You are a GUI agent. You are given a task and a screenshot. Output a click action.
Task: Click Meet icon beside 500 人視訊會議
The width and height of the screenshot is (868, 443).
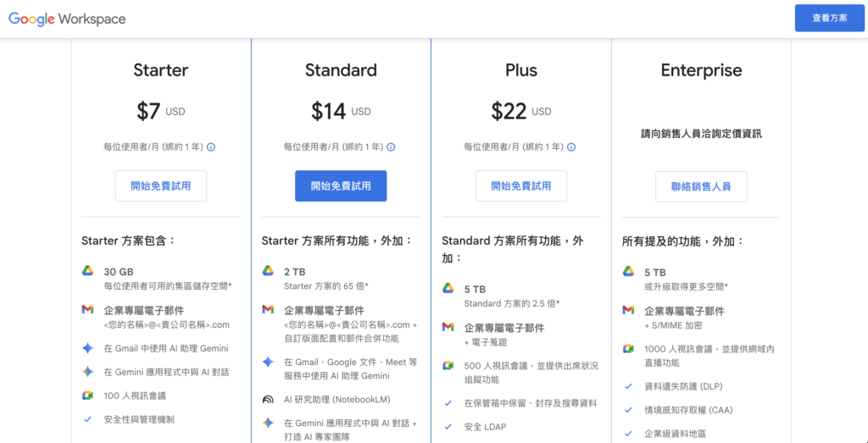(x=448, y=365)
